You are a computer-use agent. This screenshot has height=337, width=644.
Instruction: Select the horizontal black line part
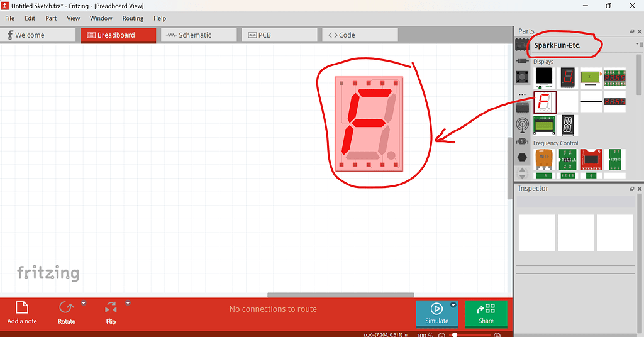click(591, 101)
